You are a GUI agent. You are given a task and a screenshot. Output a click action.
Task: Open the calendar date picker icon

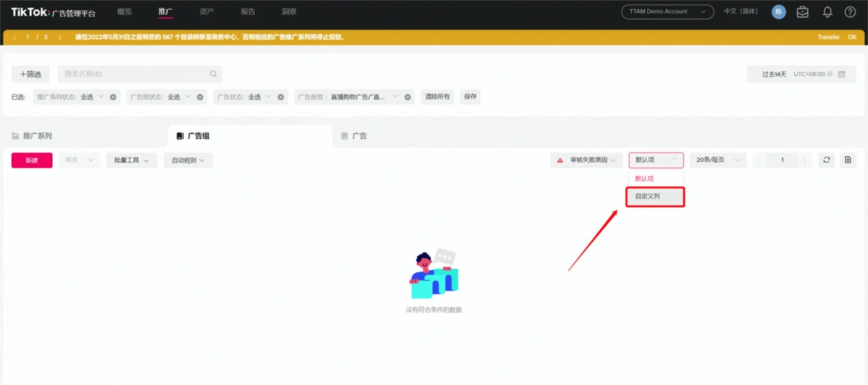point(842,74)
